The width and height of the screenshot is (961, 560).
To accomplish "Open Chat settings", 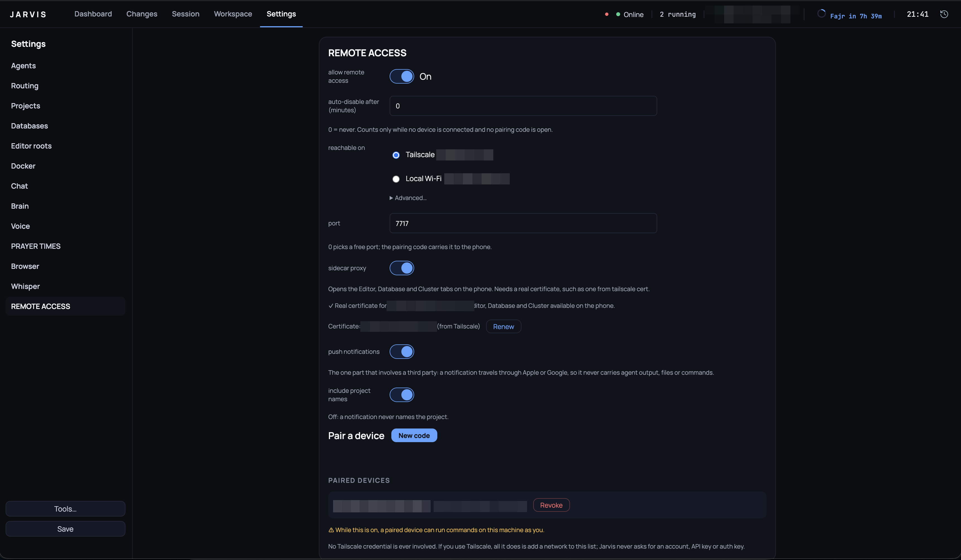I will click(x=65, y=186).
